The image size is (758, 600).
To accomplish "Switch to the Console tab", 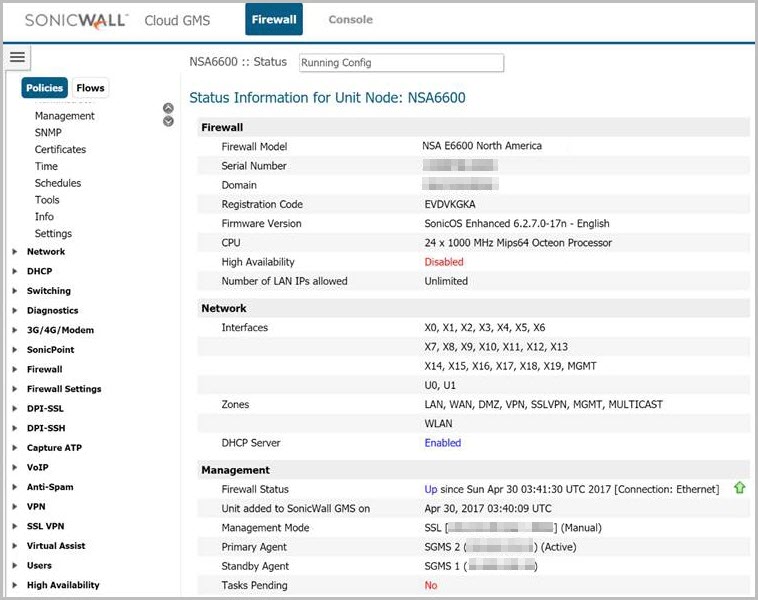I will [350, 19].
